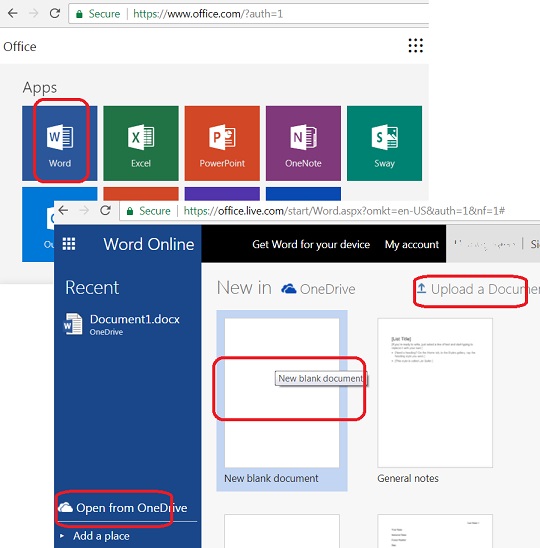Go back in the Word Online browser window

point(63,210)
